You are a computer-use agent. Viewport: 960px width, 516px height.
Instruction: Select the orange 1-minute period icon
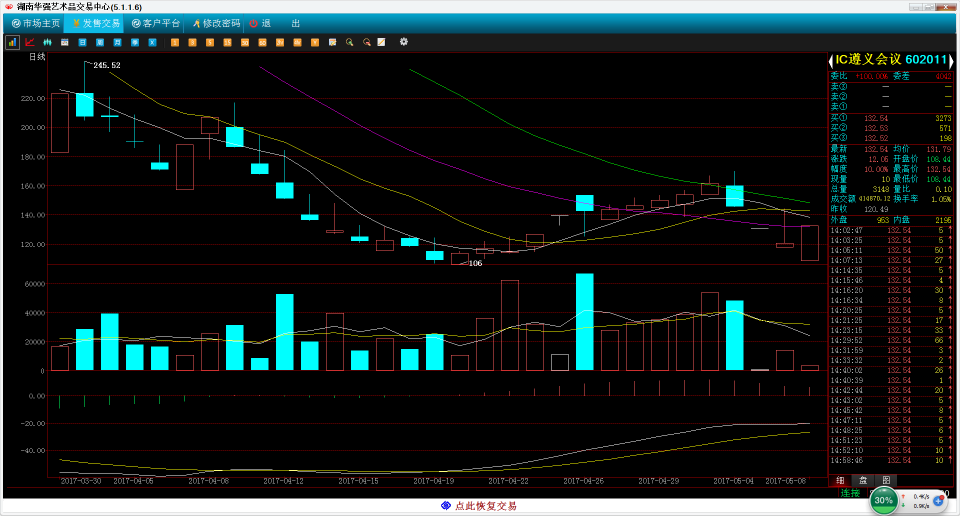point(175,42)
